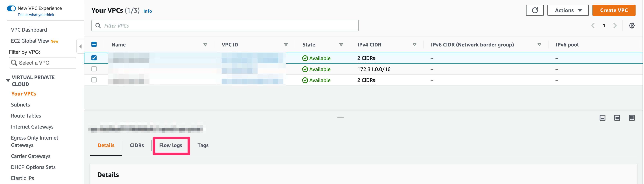
Task: Click the IPv6 pool column header
Action: (x=567, y=45)
